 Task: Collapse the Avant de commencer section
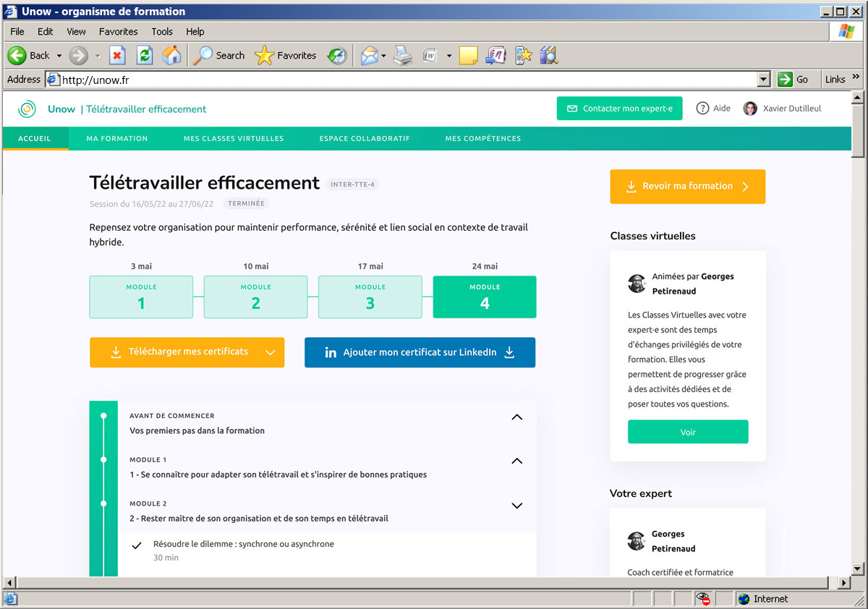point(516,417)
